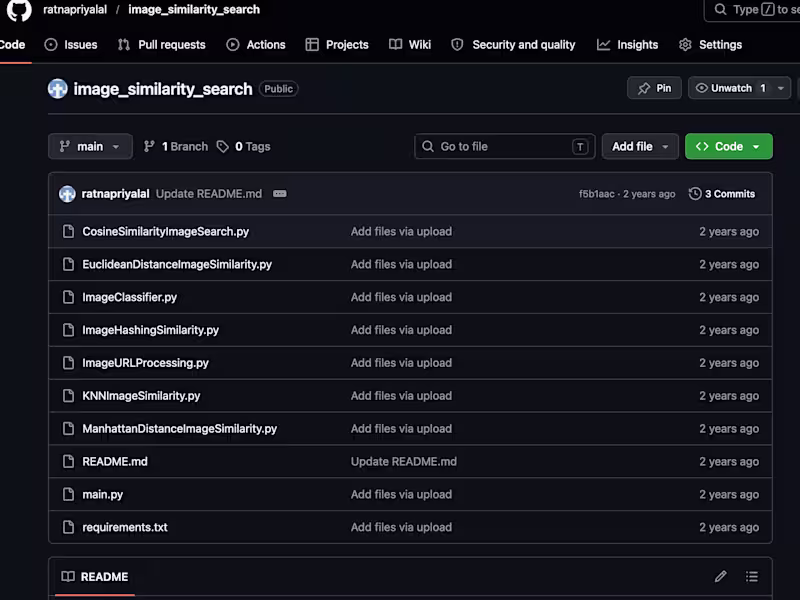Click the Public visibility badge

(278, 89)
